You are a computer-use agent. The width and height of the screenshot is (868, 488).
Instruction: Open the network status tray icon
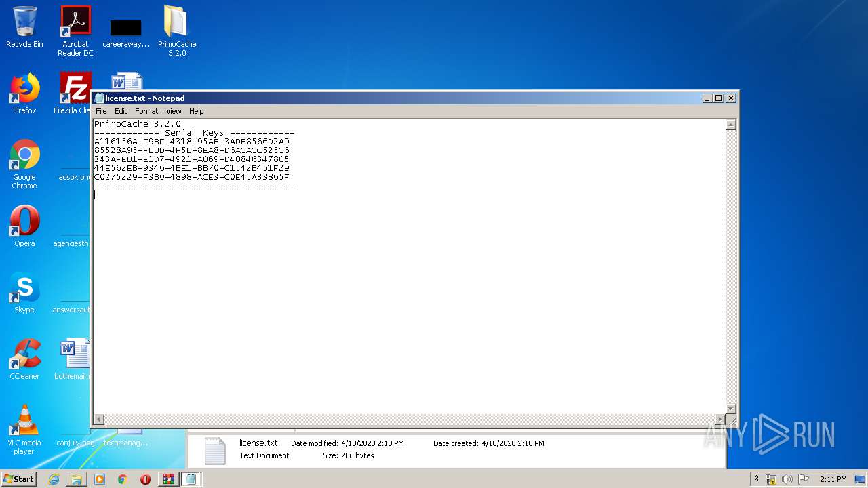pyautogui.click(x=771, y=479)
